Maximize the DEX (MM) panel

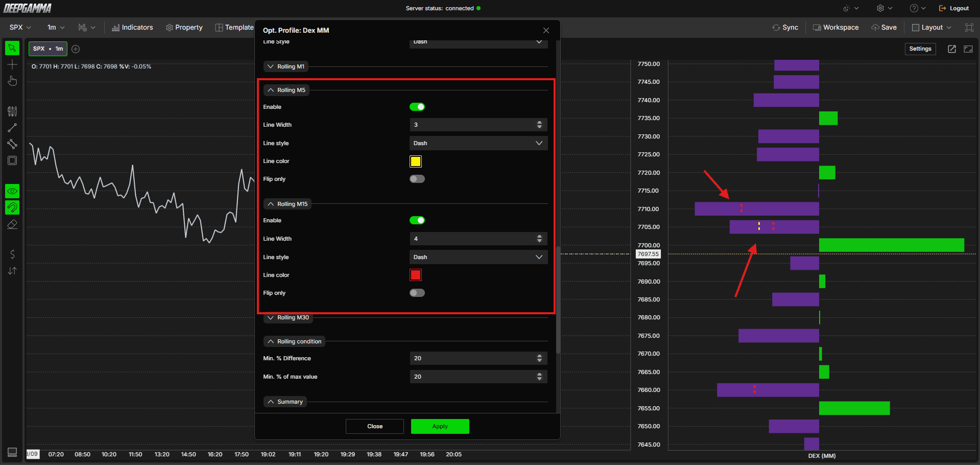968,49
